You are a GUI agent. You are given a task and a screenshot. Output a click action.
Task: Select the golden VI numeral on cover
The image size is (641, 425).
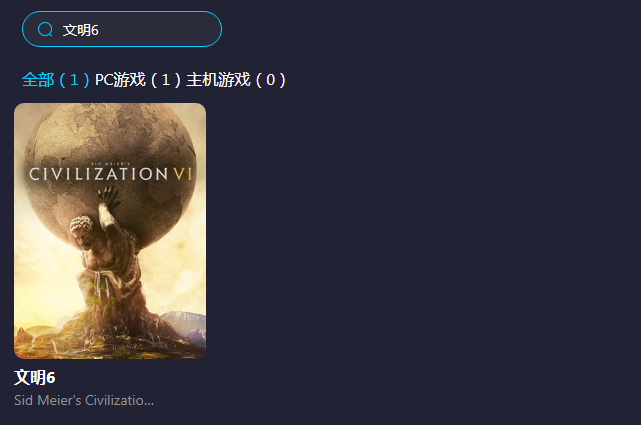pos(183,174)
